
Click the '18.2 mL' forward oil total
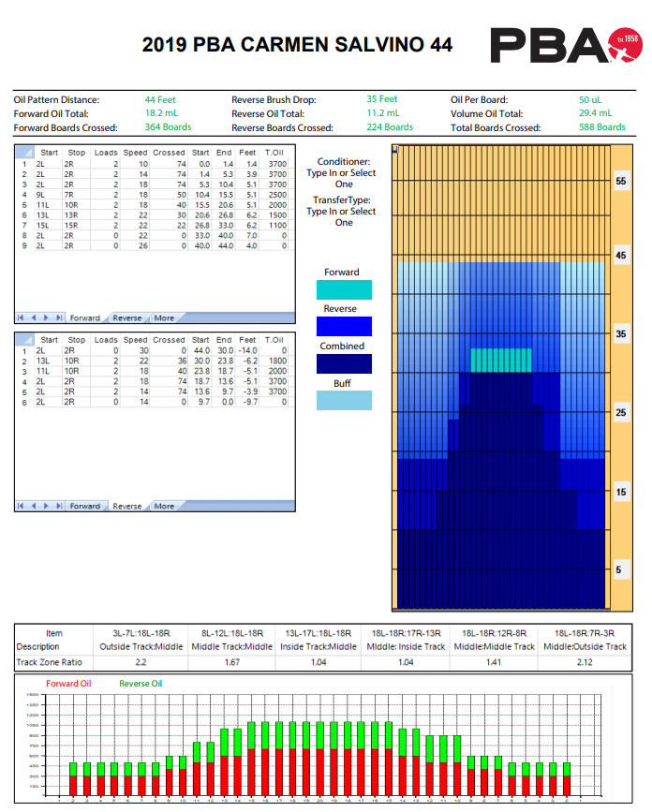coord(161,113)
